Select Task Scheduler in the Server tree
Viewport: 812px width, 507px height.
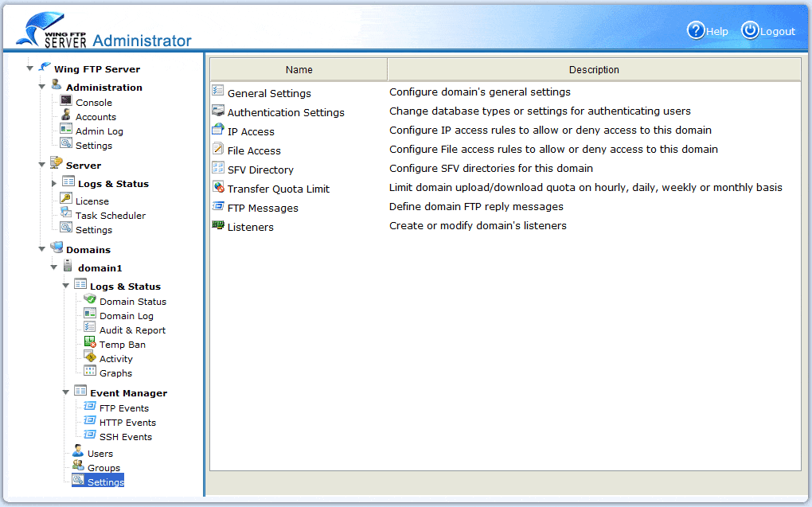pos(110,216)
